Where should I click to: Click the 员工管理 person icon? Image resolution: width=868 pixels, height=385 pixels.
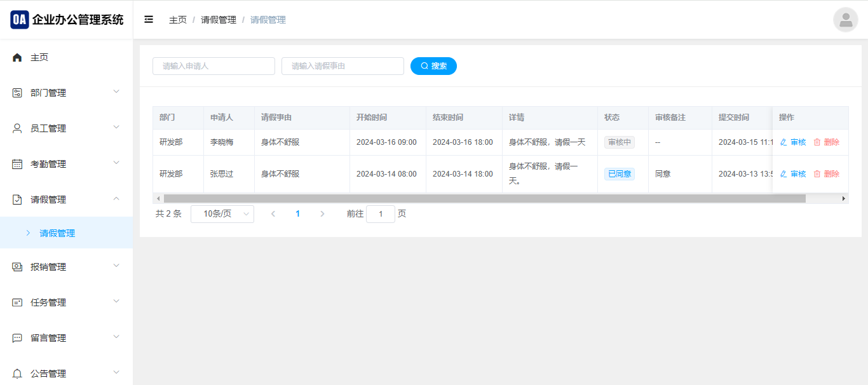[x=17, y=128]
